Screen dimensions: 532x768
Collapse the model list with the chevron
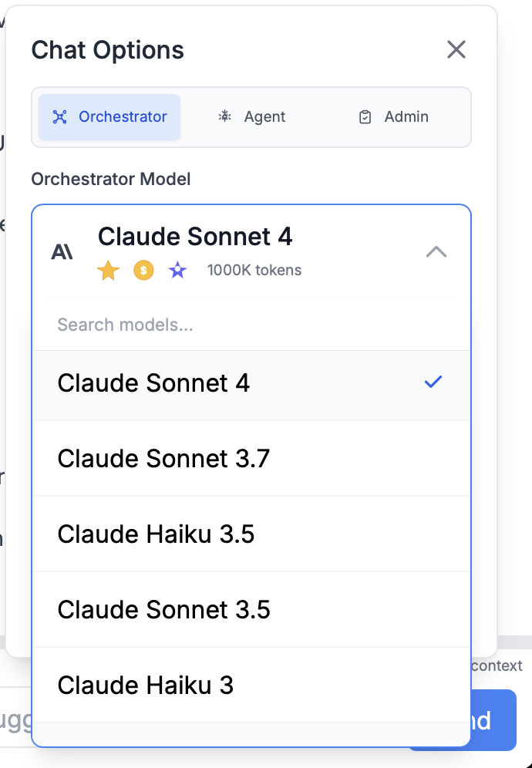437,251
